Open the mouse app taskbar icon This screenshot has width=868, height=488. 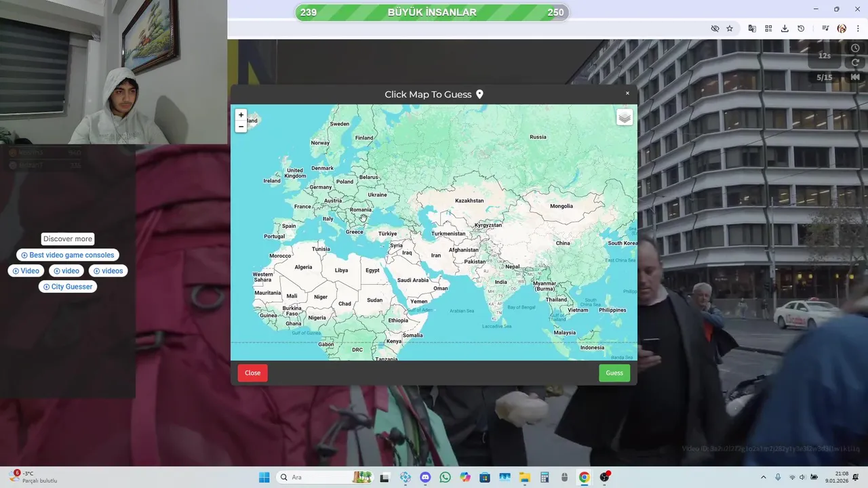tap(564, 477)
